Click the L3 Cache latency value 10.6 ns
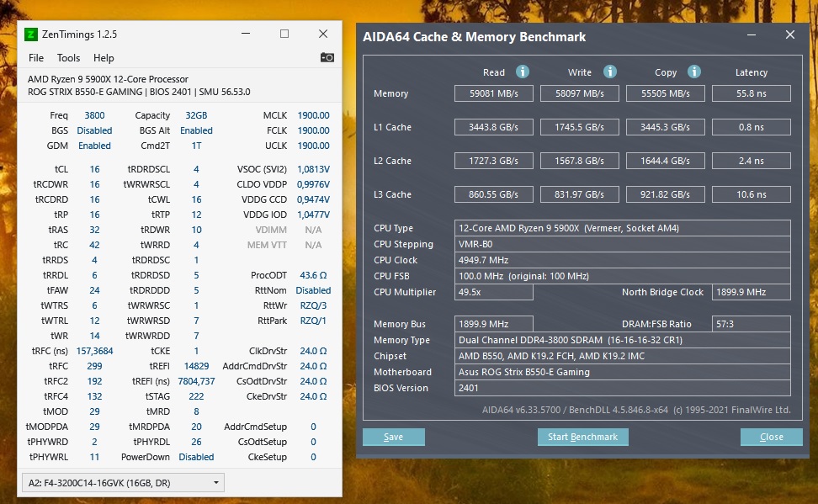Viewport: 818px width, 504px height. pyautogui.click(x=752, y=194)
